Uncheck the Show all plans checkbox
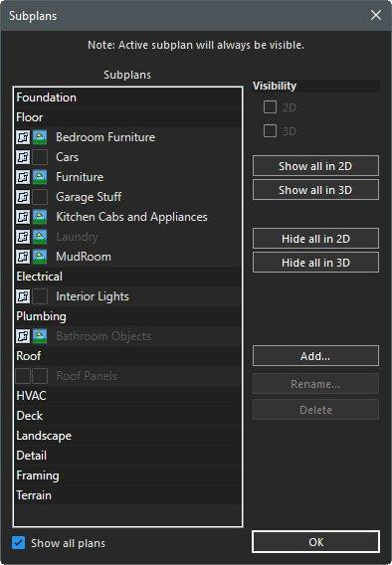This screenshot has width=392, height=565. click(18, 543)
